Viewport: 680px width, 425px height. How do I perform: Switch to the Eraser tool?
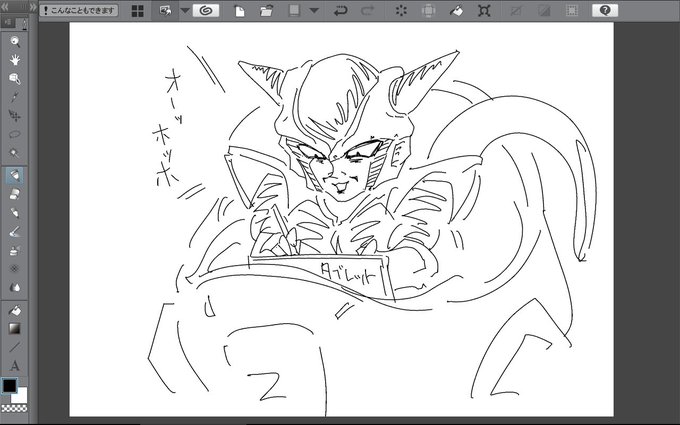15,194
